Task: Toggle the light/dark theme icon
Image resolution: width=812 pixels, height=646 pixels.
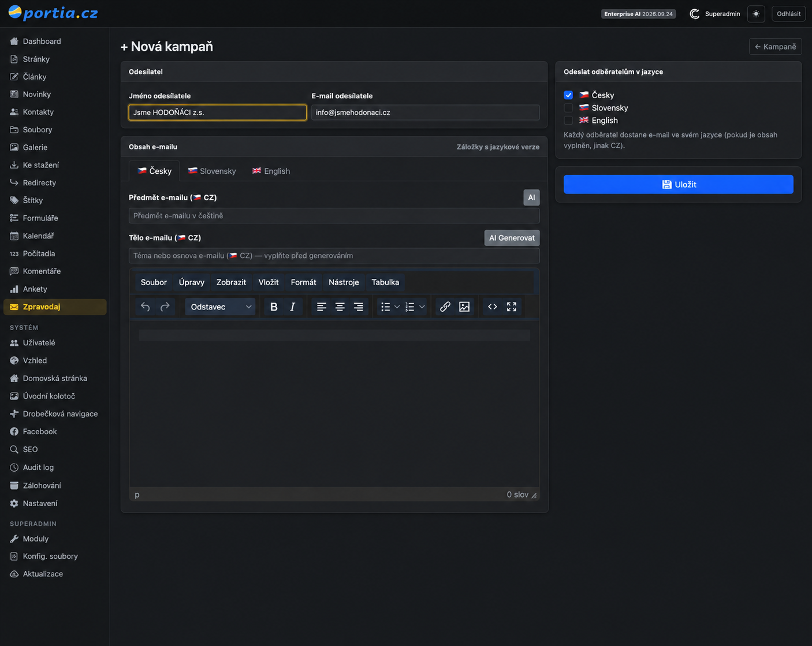Action: 756,14
